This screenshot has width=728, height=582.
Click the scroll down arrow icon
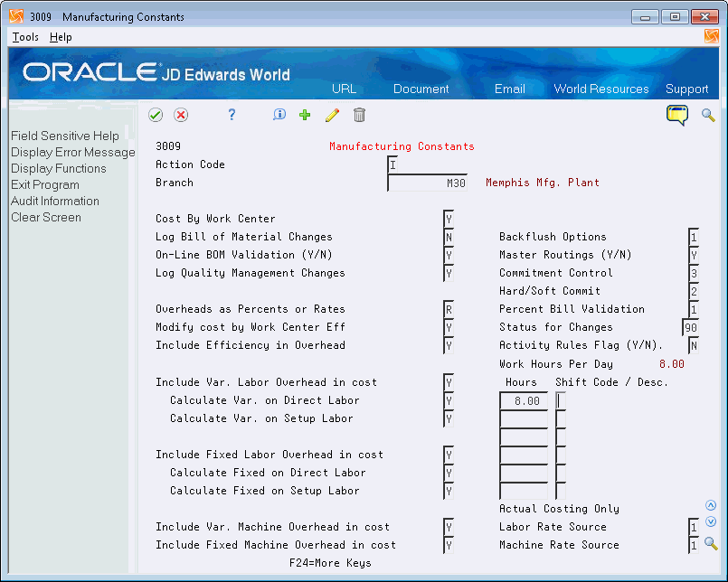point(710,521)
